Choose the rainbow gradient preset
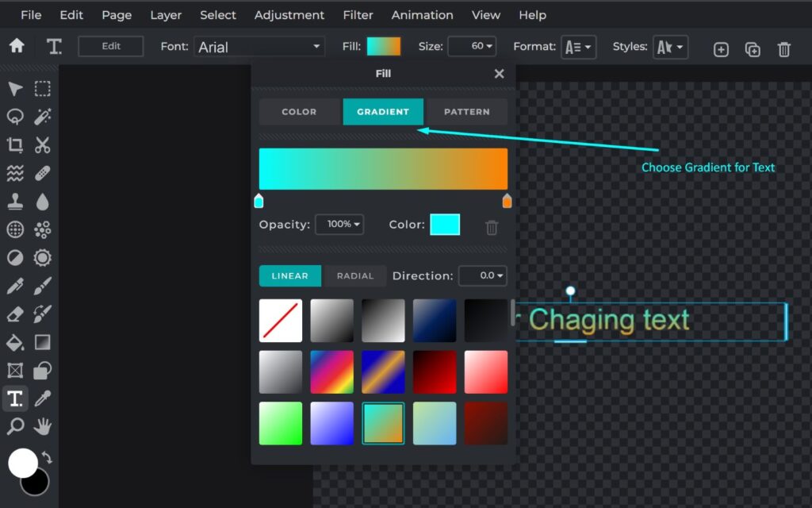The width and height of the screenshot is (812, 508). pyautogui.click(x=332, y=371)
